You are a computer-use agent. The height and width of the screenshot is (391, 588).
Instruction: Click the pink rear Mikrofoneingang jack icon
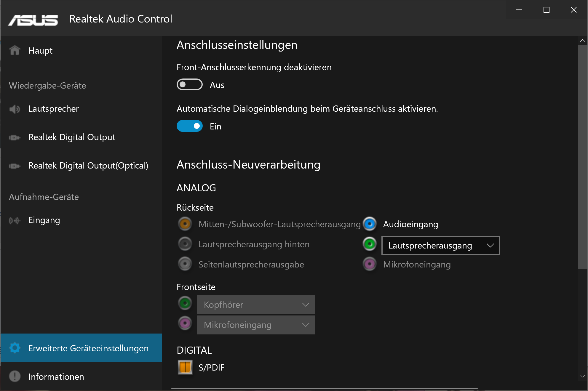[x=370, y=264]
